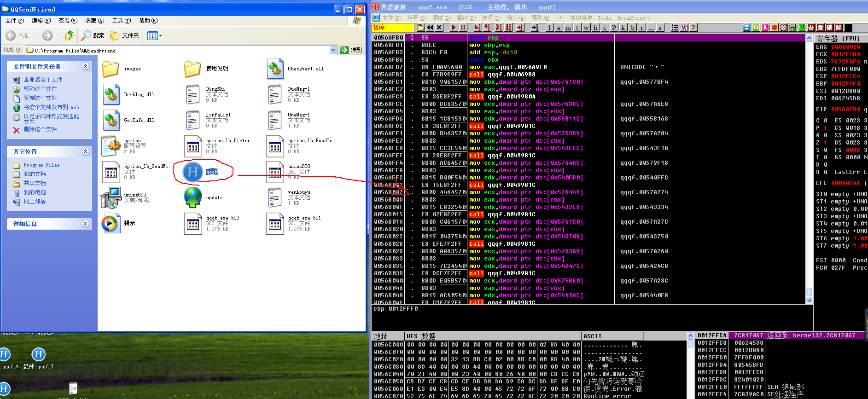Click the Z flag value in registers

[x=825, y=143]
